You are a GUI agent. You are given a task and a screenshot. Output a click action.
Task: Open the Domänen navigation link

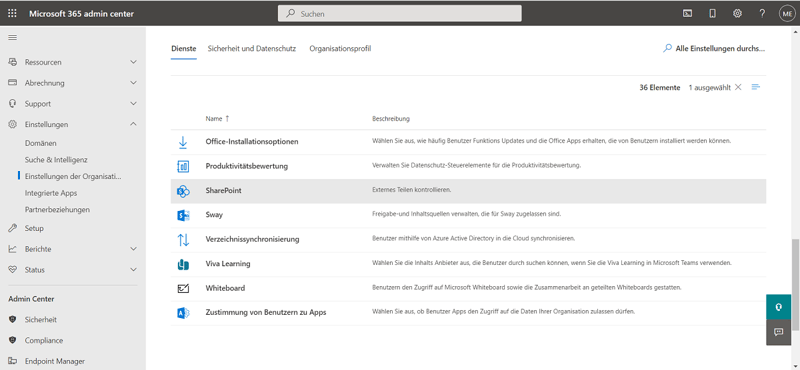(41, 143)
